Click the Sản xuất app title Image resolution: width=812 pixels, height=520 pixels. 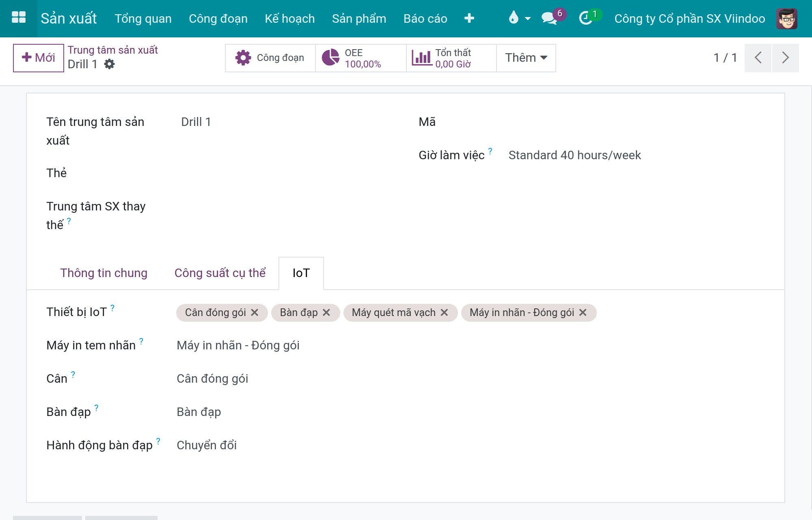69,19
